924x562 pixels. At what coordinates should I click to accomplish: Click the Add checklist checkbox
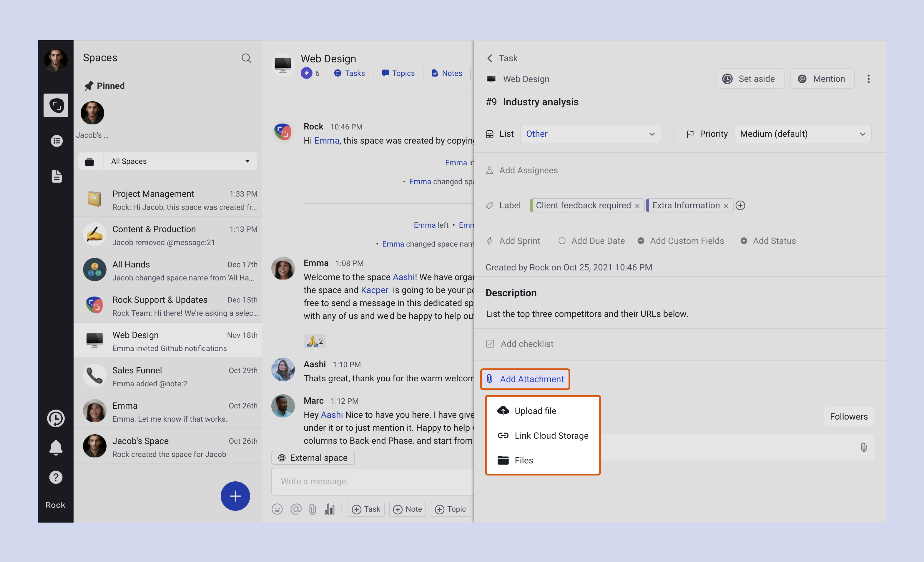pyautogui.click(x=490, y=344)
